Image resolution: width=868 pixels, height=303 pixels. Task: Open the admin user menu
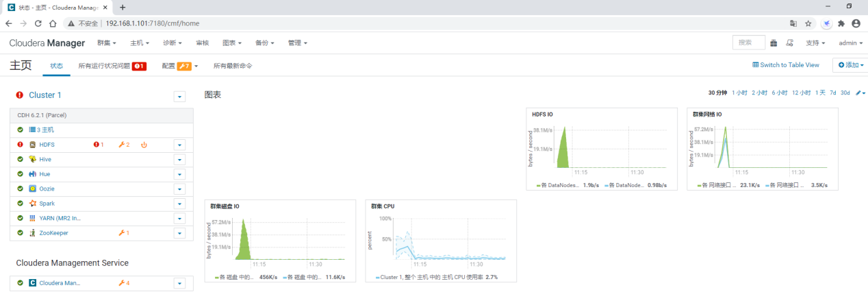tap(851, 43)
